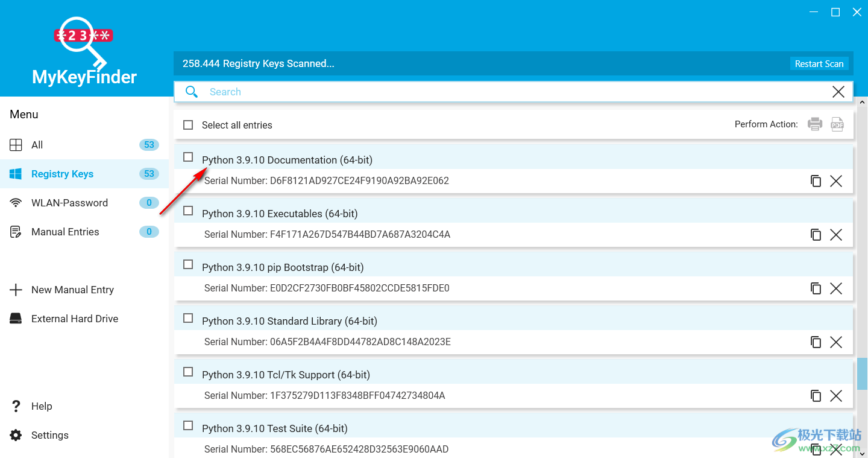Select the Test Suite entry checkbox

coord(188,425)
